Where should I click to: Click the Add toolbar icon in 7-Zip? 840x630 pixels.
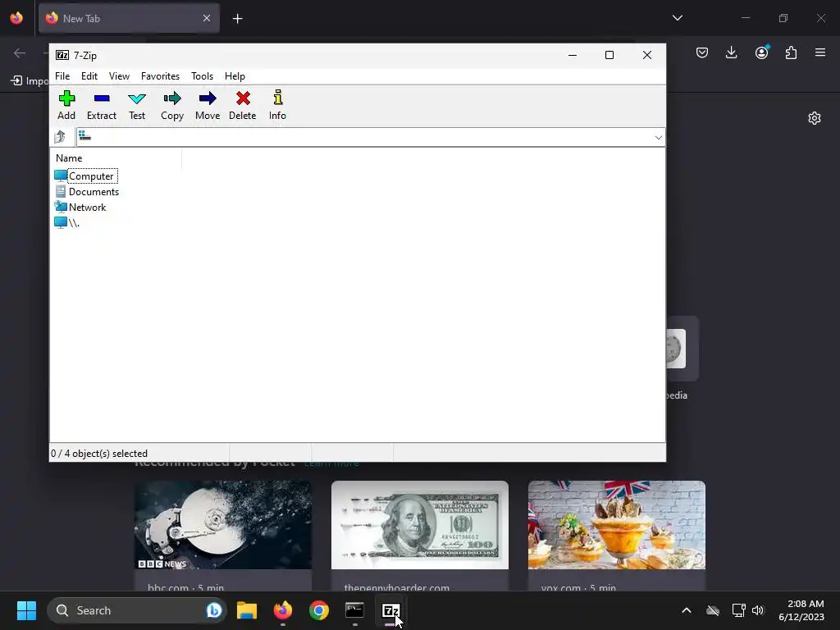click(x=66, y=105)
